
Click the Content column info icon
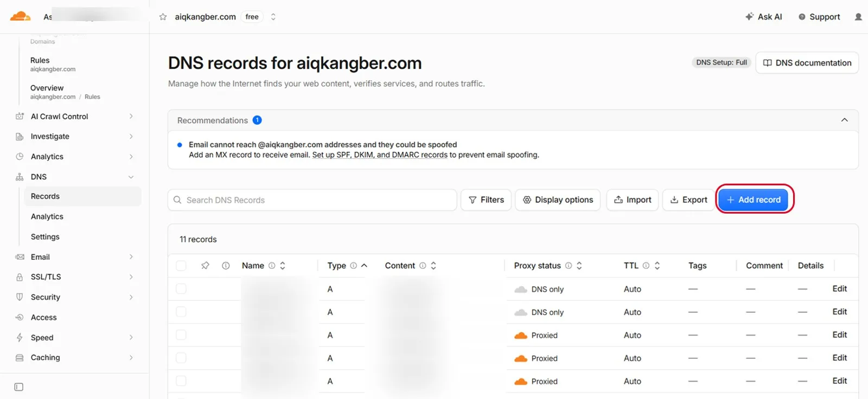click(x=423, y=266)
